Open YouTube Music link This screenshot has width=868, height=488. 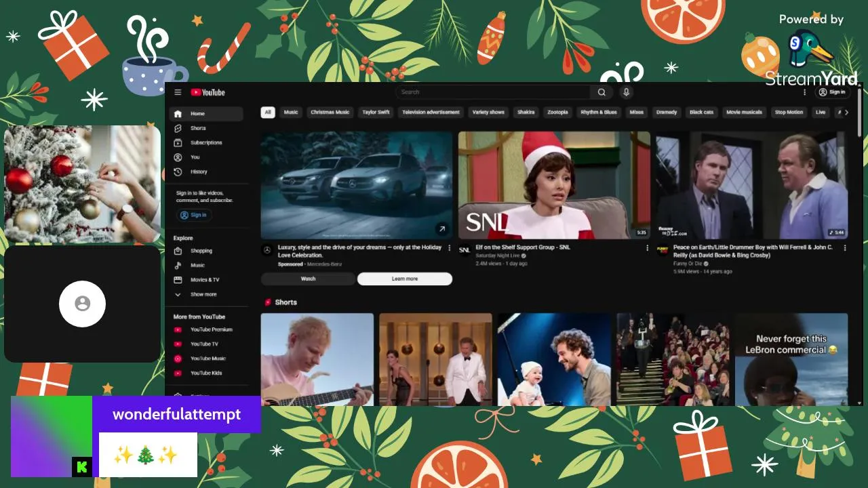click(x=206, y=359)
